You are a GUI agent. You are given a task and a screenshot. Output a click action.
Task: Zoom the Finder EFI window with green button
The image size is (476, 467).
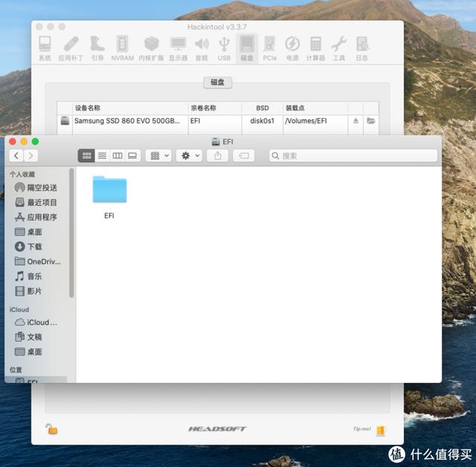coord(35,141)
